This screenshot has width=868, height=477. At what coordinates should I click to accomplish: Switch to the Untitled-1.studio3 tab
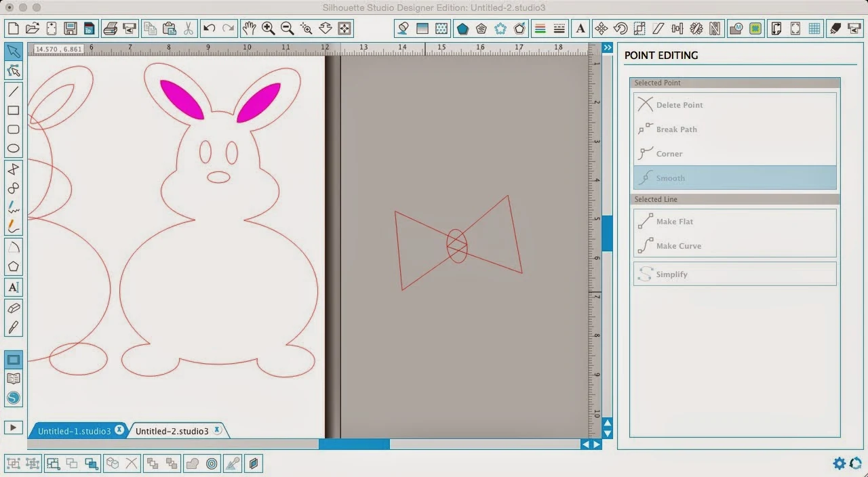(73, 430)
